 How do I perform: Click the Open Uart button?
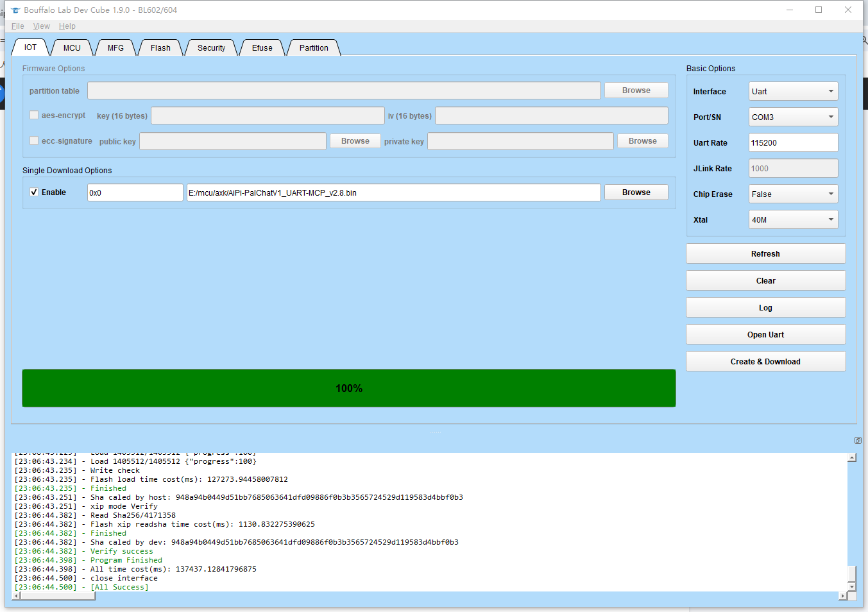click(x=765, y=335)
